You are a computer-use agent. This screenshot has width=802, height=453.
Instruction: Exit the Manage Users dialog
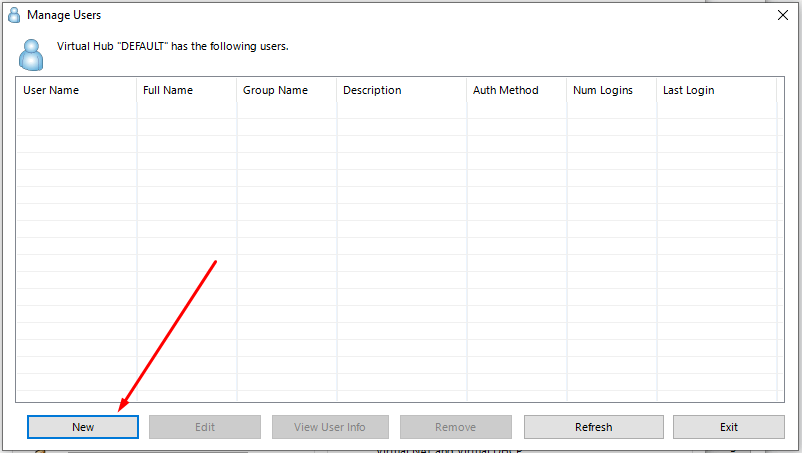[x=729, y=427]
